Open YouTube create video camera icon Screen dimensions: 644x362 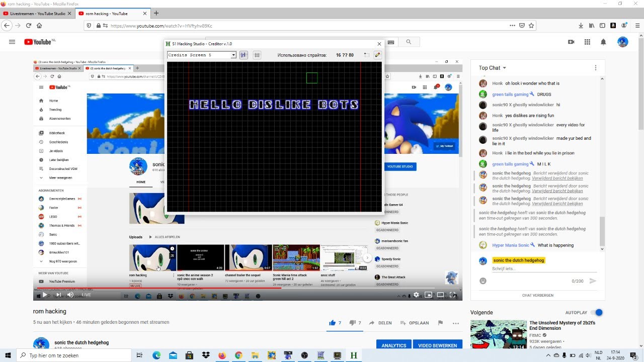pyautogui.click(x=571, y=42)
